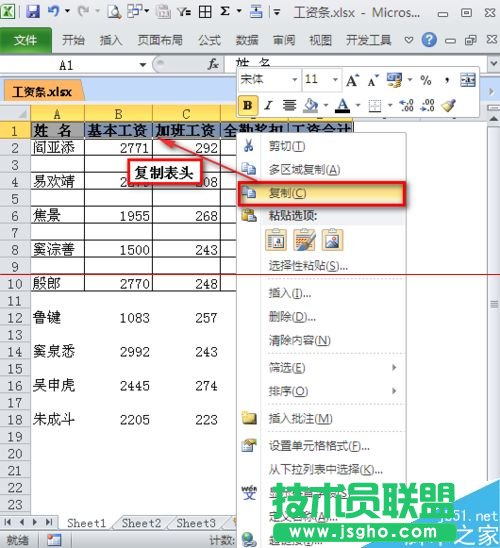Choose 删除(D)... from context menu
This screenshot has height=548, width=500.
point(321,317)
